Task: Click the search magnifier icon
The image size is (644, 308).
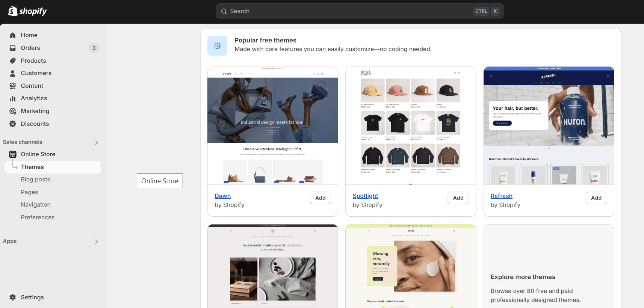Action: 224,11
